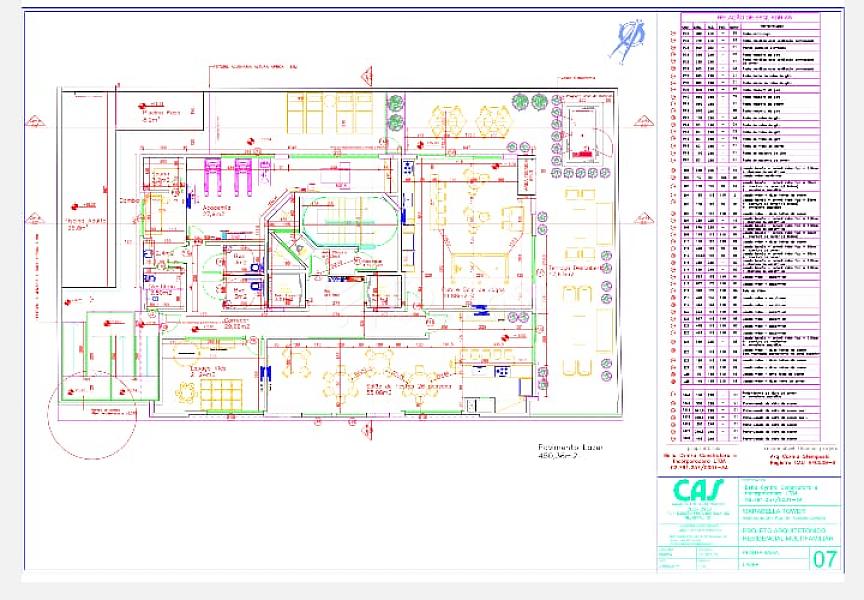The width and height of the screenshot is (864, 600).
Task: Select the PROJETO ARQUITETONICO title block text
Action: click(x=780, y=531)
